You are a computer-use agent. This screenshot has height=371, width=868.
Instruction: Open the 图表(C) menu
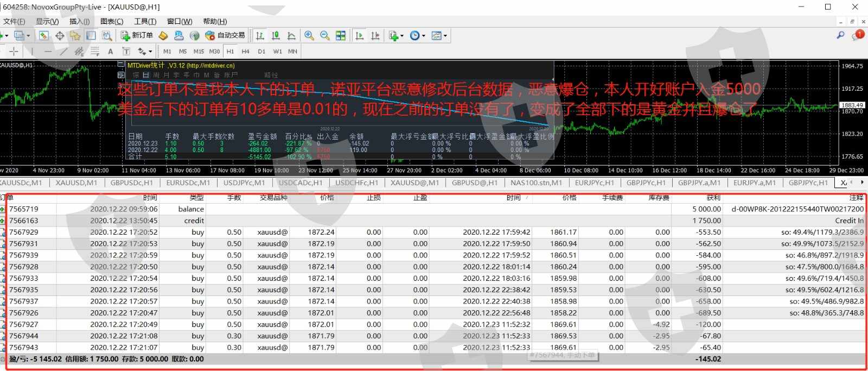click(112, 21)
